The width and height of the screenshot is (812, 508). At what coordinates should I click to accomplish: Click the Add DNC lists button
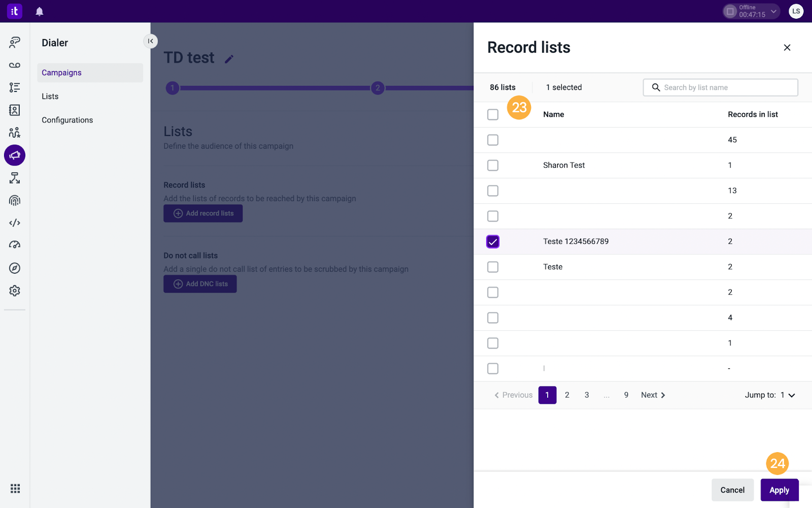(200, 284)
